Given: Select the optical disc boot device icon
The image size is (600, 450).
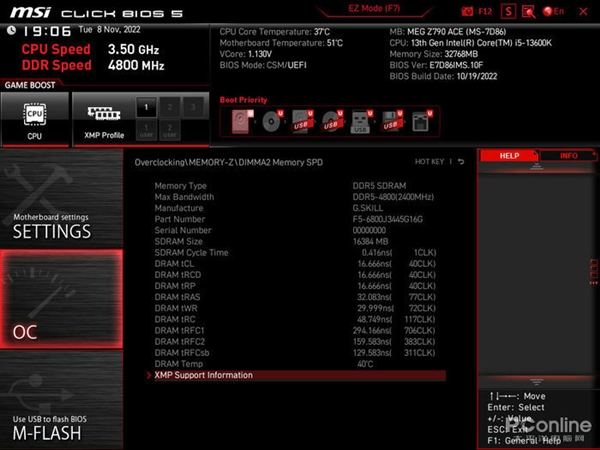Looking at the screenshot, I should [x=272, y=121].
